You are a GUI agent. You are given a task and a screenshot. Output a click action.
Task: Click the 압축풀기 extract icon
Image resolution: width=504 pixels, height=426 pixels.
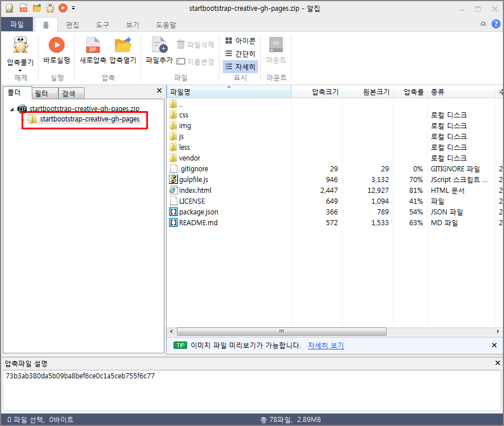(20, 45)
